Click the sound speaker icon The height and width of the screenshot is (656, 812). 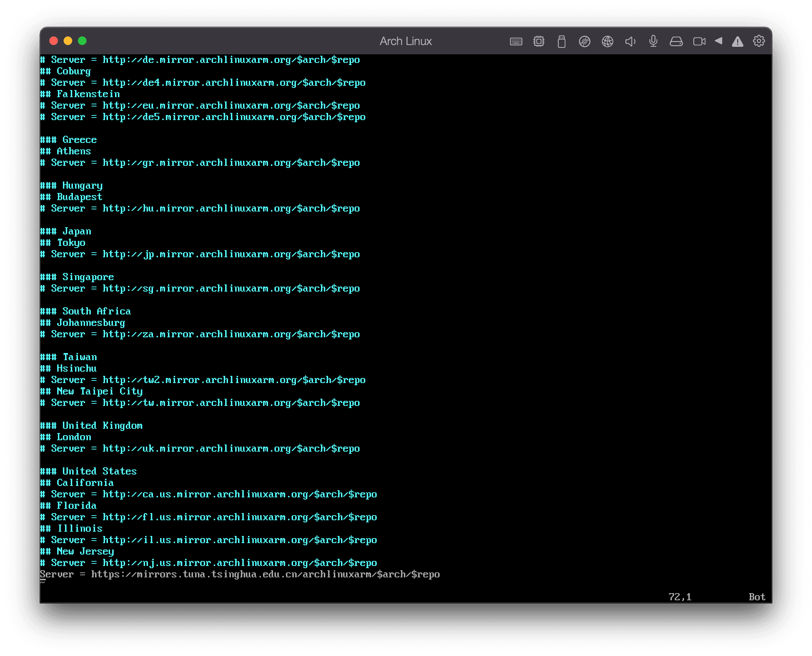pos(630,41)
